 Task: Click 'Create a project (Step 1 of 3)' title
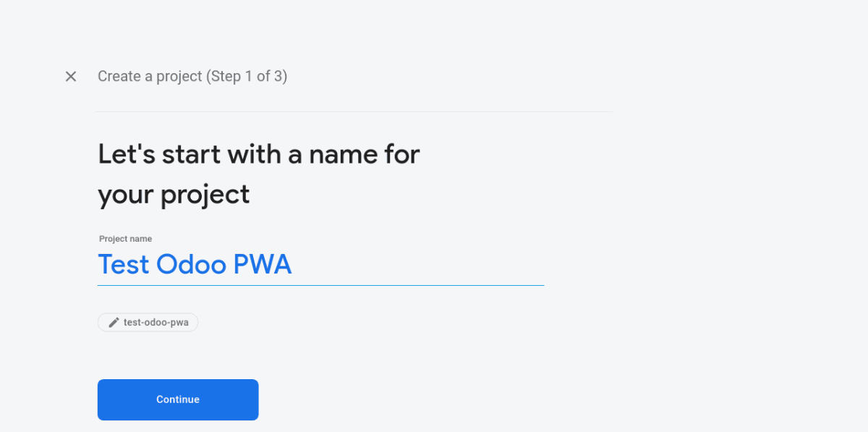pos(192,76)
